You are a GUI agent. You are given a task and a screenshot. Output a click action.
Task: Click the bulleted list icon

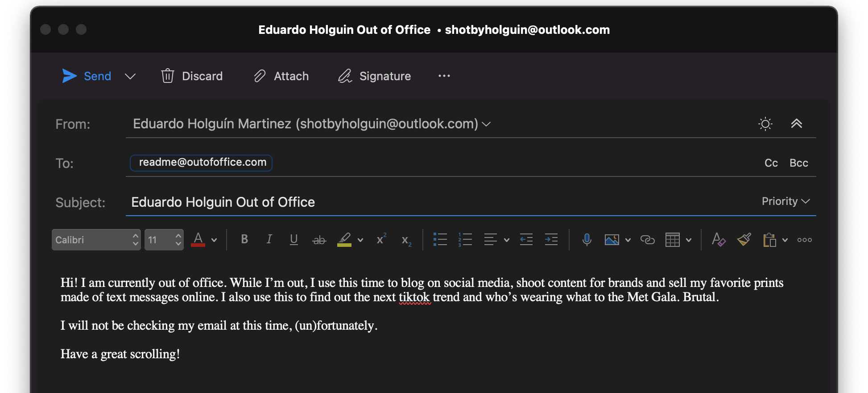(x=440, y=240)
